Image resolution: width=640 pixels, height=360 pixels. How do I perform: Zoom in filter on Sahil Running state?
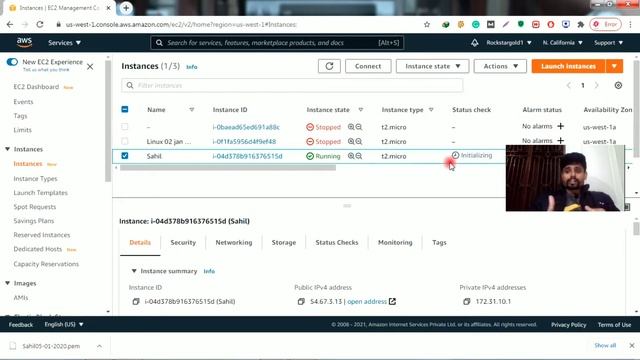pyautogui.click(x=351, y=156)
